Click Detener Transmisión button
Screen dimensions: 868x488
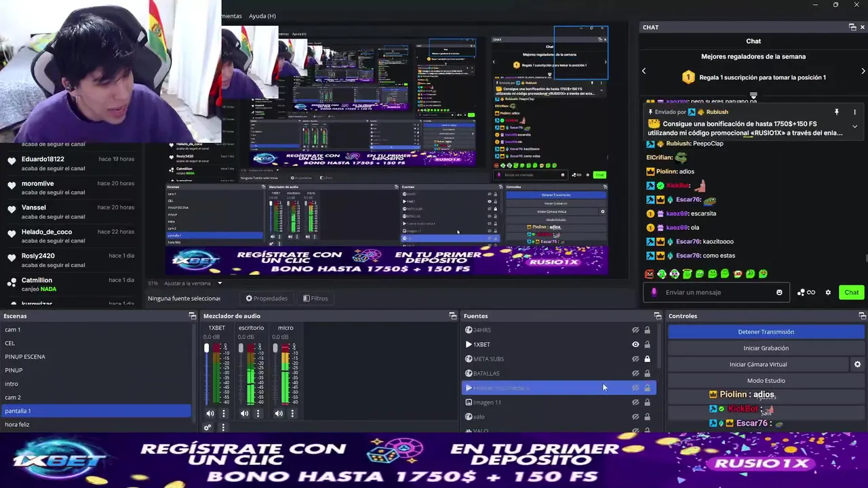pos(766,331)
